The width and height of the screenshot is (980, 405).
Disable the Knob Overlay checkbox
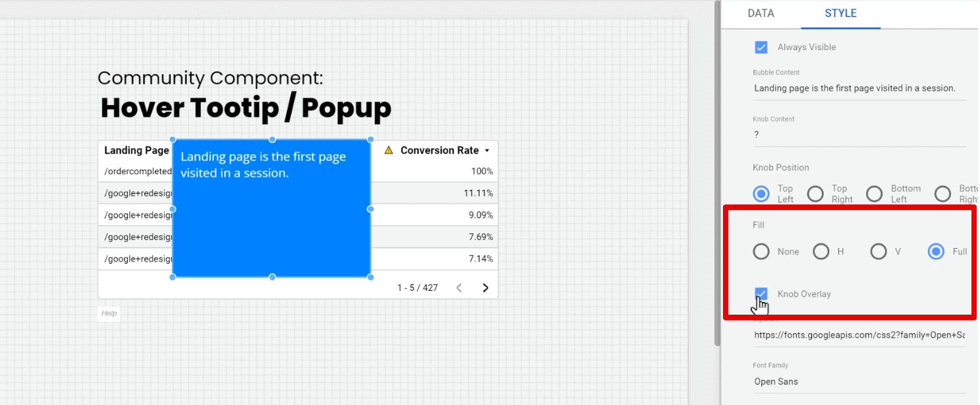[761, 294]
